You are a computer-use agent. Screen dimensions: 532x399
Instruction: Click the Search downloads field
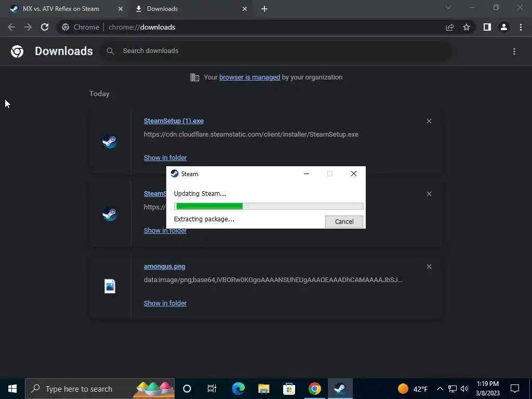click(x=276, y=51)
